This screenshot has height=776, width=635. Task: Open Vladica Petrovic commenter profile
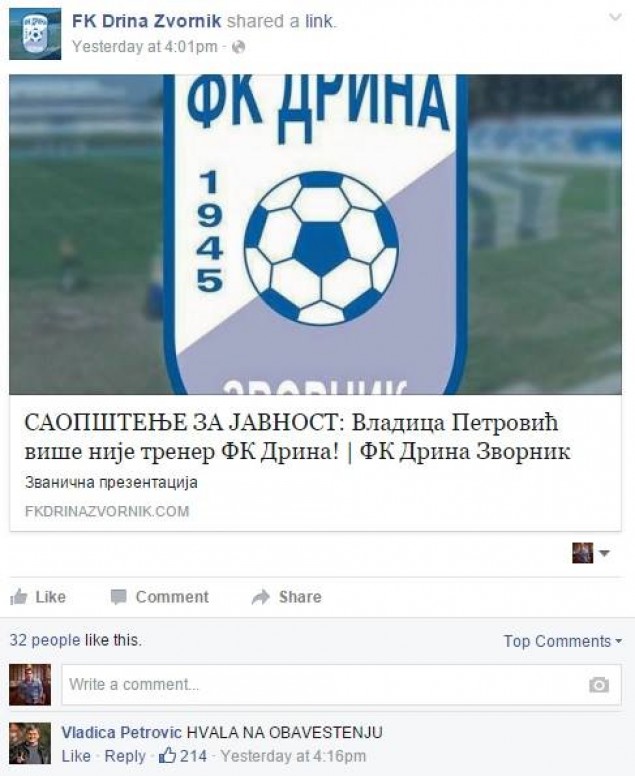[122, 732]
